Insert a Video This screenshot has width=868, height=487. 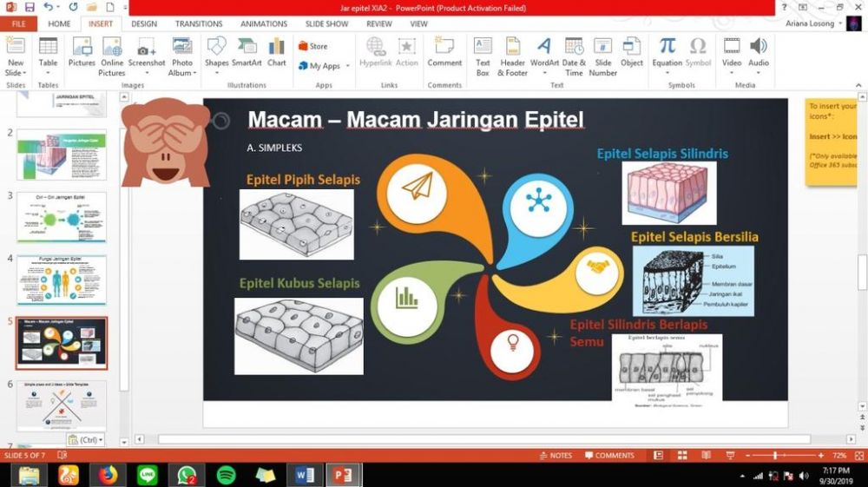coord(732,56)
